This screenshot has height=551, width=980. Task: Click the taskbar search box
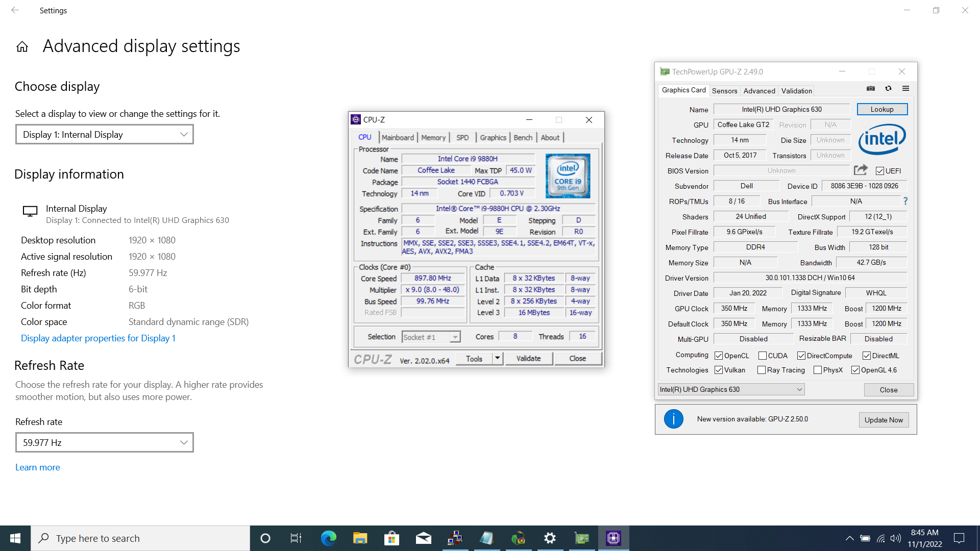(140, 538)
